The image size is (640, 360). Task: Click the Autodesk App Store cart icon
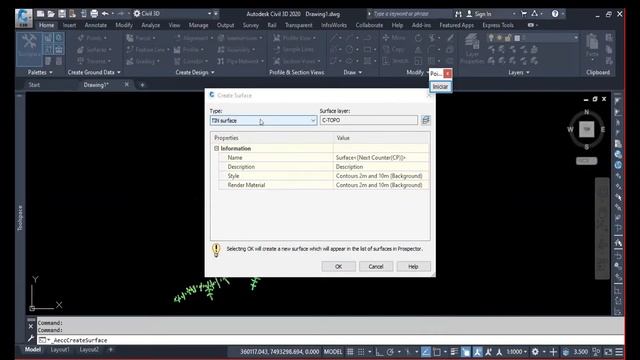(524, 14)
